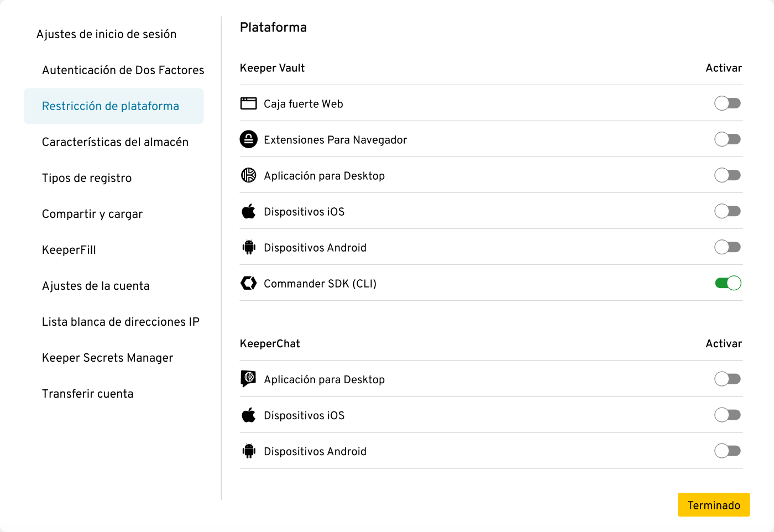Enable the Caja fuerte Web toggle
This screenshot has height=532, width=774.
tap(728, 103)
